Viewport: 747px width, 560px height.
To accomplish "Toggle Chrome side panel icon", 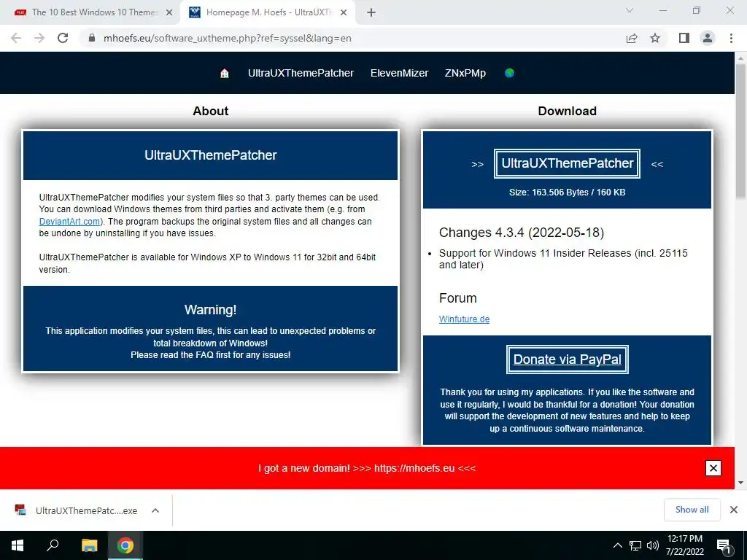I will [684, 38].
